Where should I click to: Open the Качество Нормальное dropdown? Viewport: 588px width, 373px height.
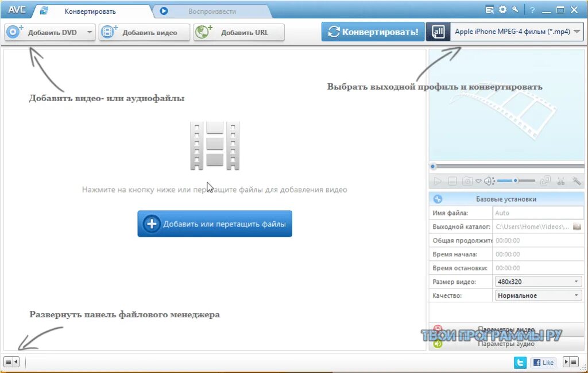click(x=538, y=295)
